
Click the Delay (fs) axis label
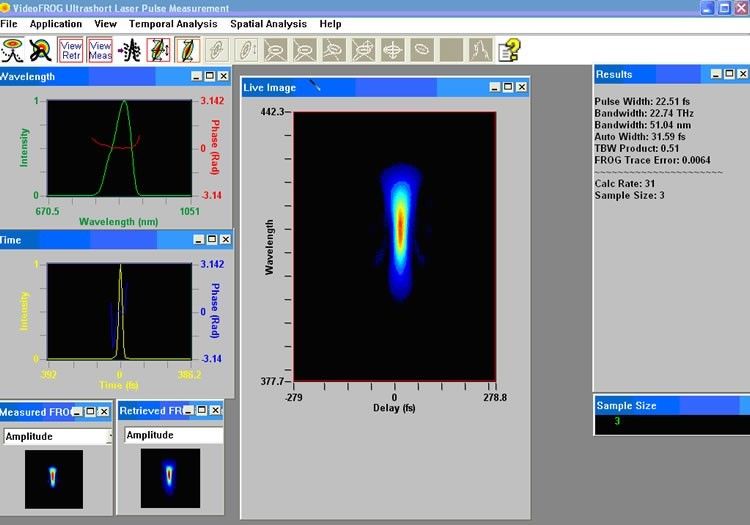[394, 408]
